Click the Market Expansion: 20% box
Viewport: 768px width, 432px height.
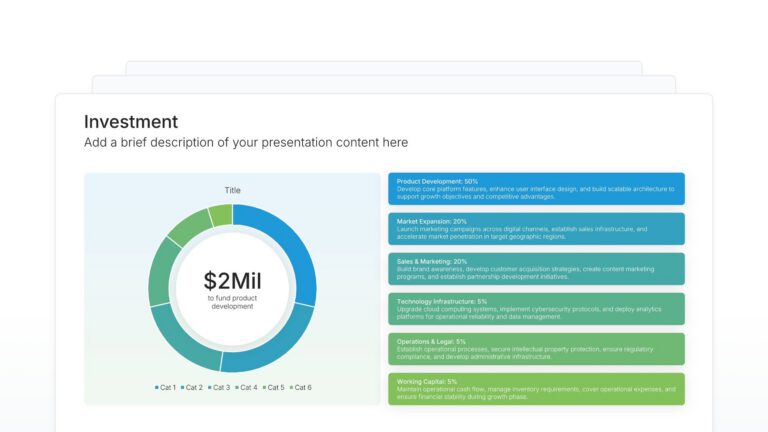click(x=536, y=229)
